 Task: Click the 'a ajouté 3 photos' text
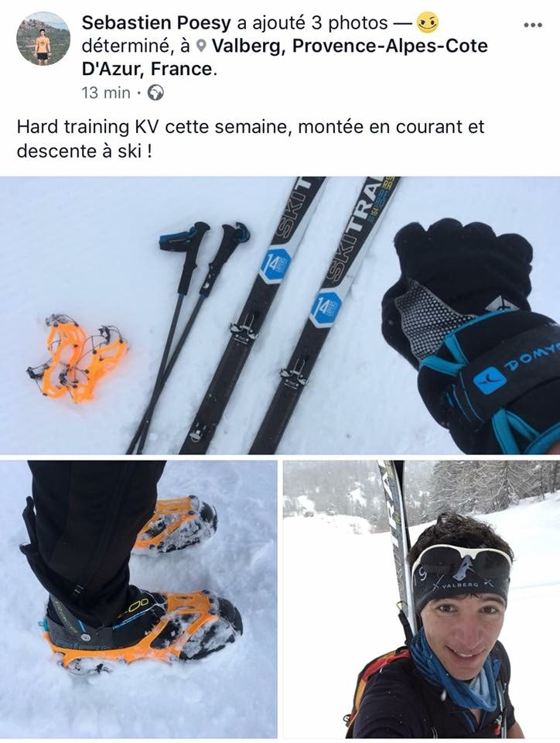(312, 22)
